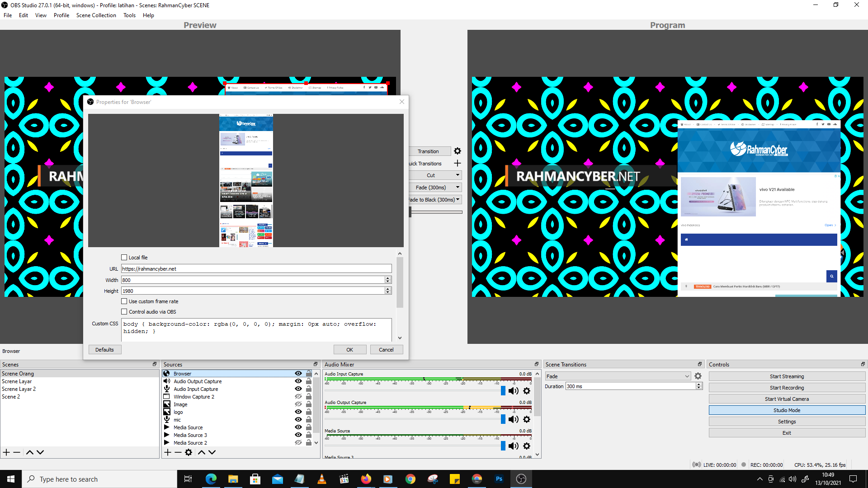
Task: Move Browser source up with the up-arrow icon
Action: pos(202,452)
